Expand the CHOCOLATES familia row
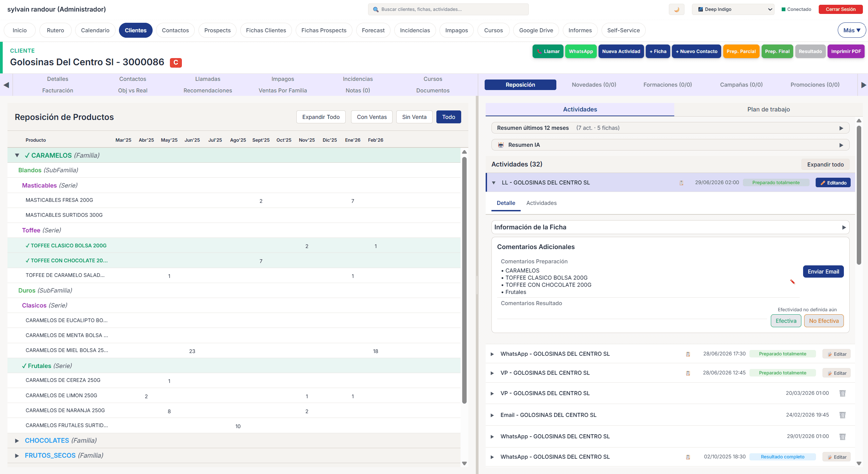Screen dimensions: 868x474 click(17, 440)
